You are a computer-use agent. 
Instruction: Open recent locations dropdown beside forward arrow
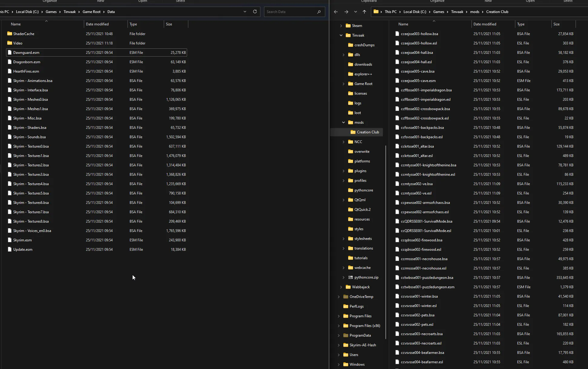[355, 12]
